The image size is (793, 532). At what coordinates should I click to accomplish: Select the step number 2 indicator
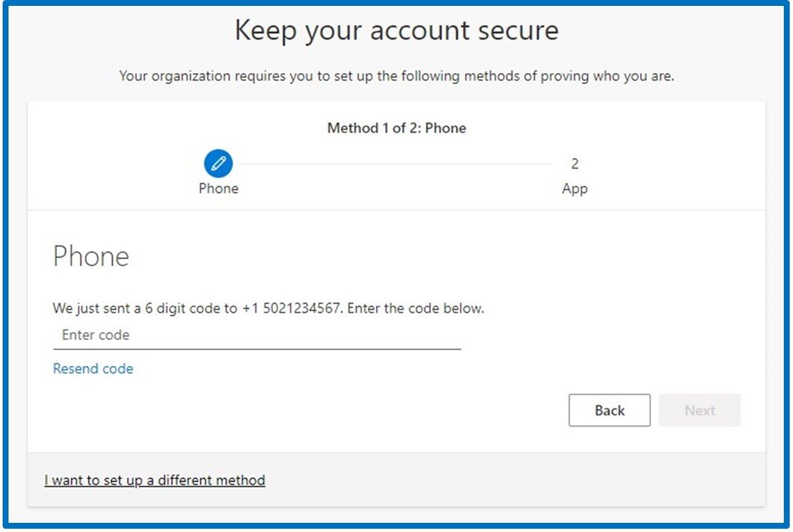[x=574, y=164]
